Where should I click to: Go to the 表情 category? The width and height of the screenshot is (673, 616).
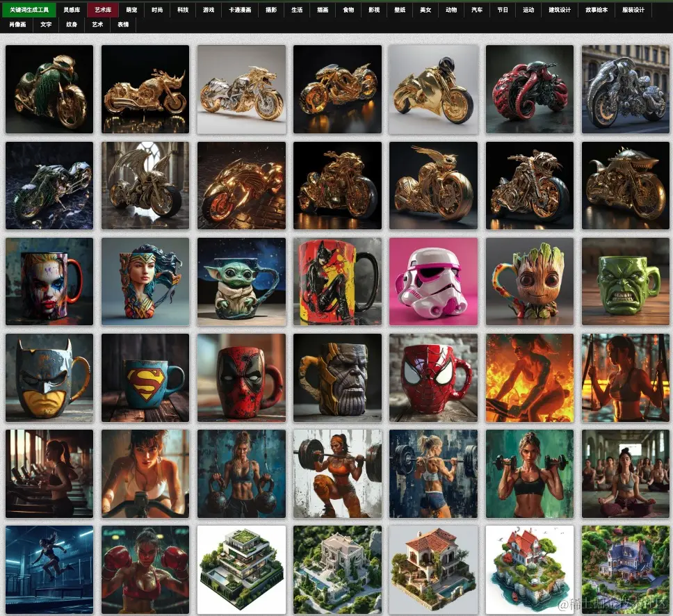[x=123, y=24]
